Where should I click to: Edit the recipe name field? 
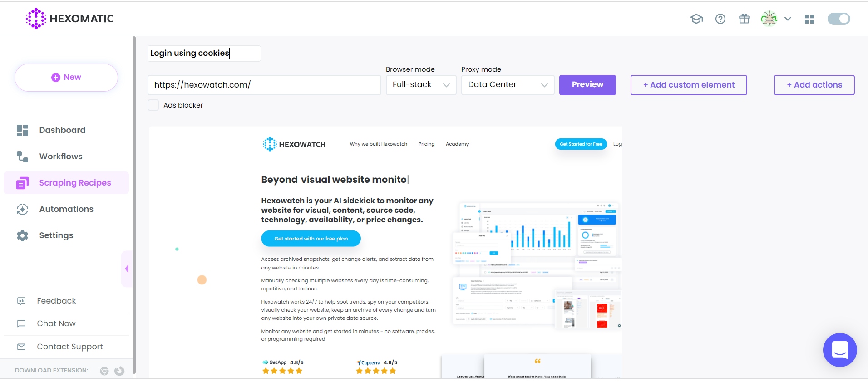(x=204, y=54)
